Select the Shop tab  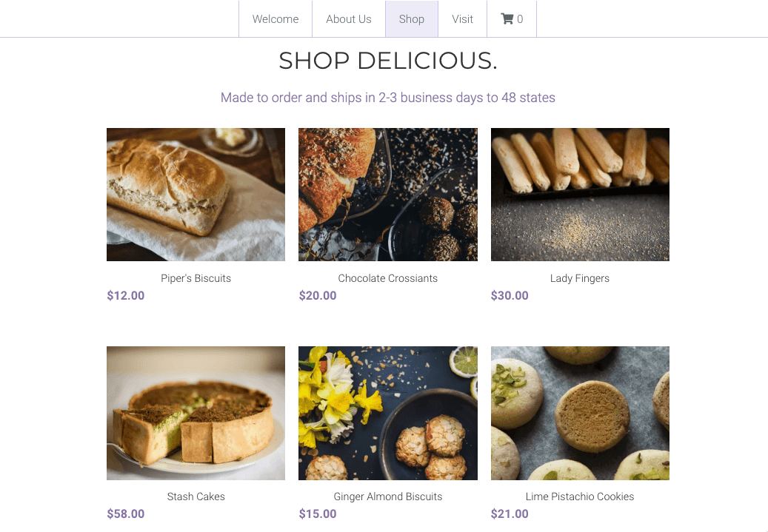[x=412, y=19]
